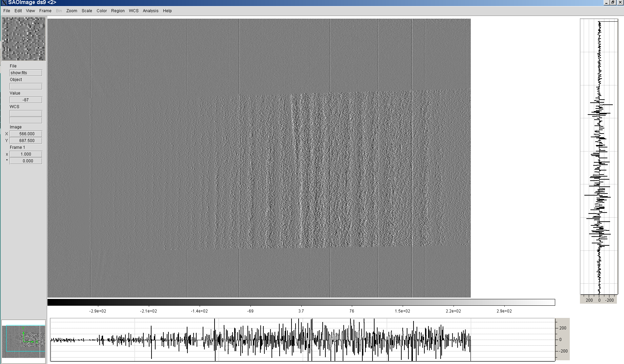Click the grayscale colorbar below the image

coord(301,302)
